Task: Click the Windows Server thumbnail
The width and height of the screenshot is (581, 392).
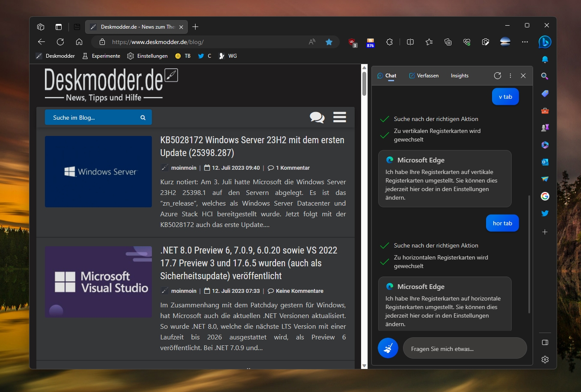Action: click(98, 171)
